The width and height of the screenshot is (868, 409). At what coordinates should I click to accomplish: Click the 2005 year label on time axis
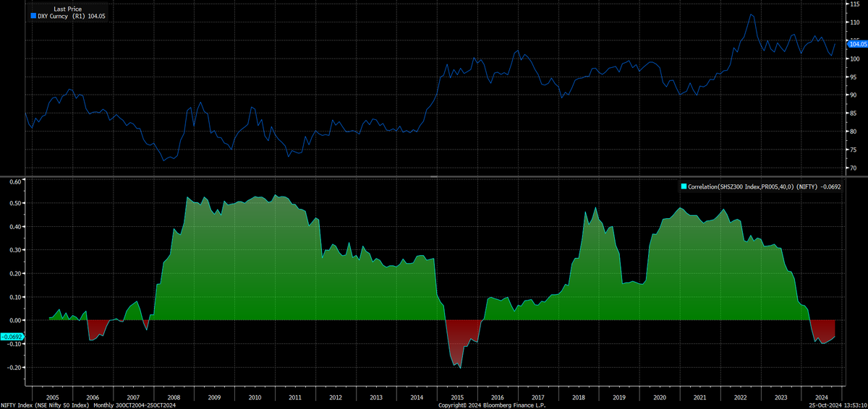[52, 397]
